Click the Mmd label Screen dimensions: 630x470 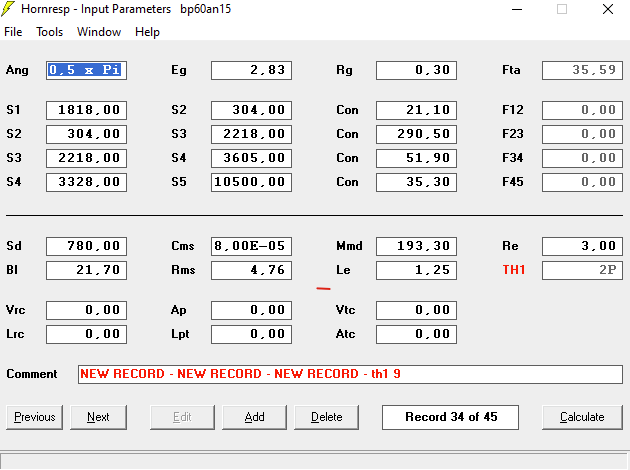click(x=349, y=246)
